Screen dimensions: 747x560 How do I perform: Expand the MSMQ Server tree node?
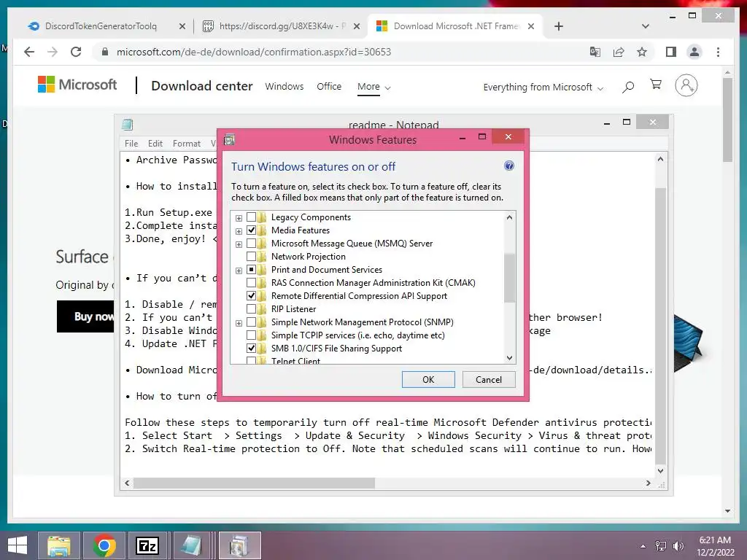[239, 244]
